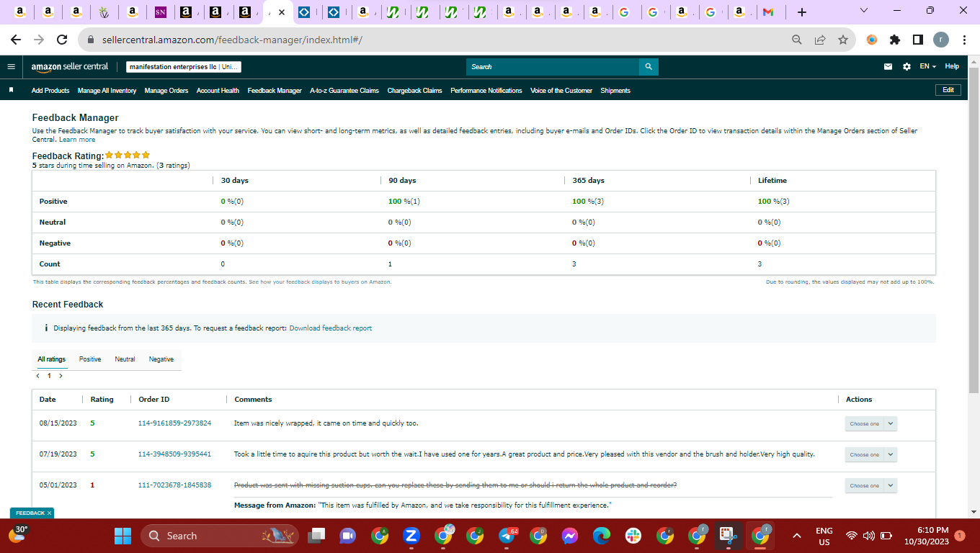Show hidden icons in the system tray

797,536
